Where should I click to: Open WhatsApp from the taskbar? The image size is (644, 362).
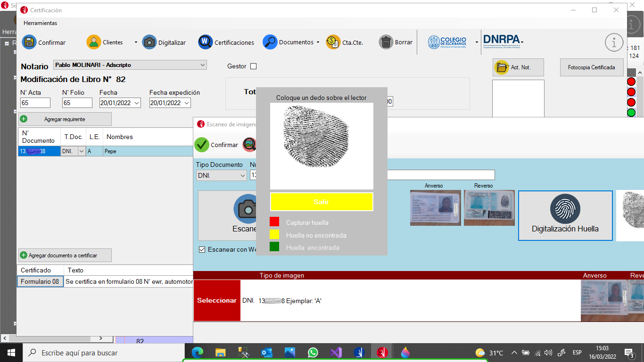313,353
